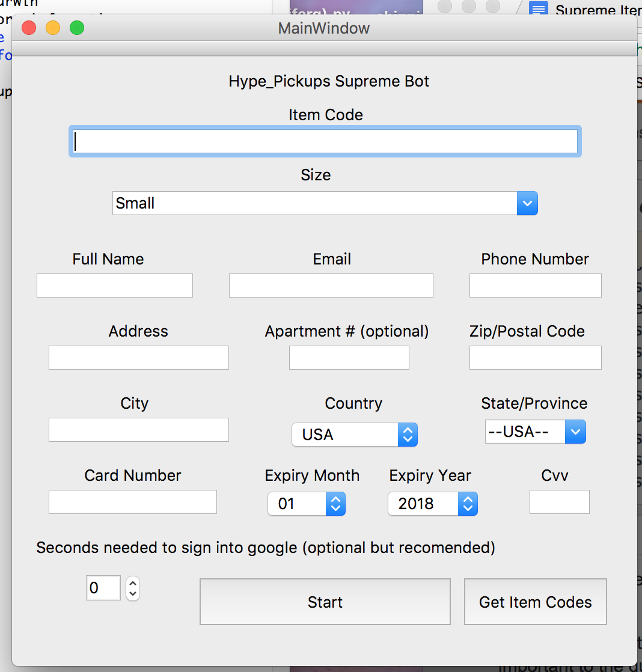Focus the Cvv input field
Screen dimensions: 642x672
(x=560, y=502)
